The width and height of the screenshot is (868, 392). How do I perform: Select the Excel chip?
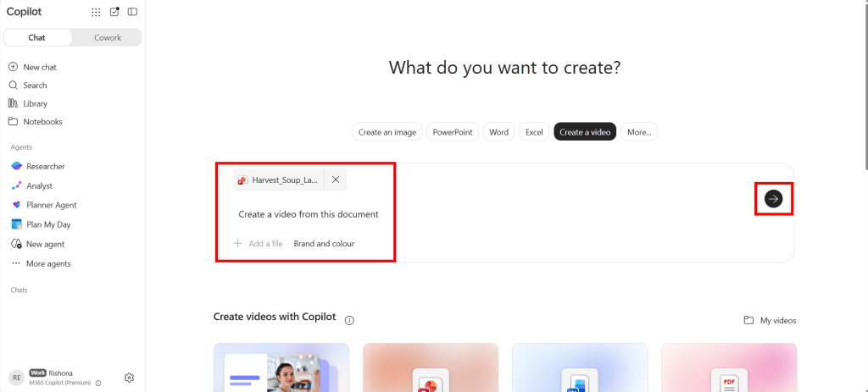[x=534, y=132]
